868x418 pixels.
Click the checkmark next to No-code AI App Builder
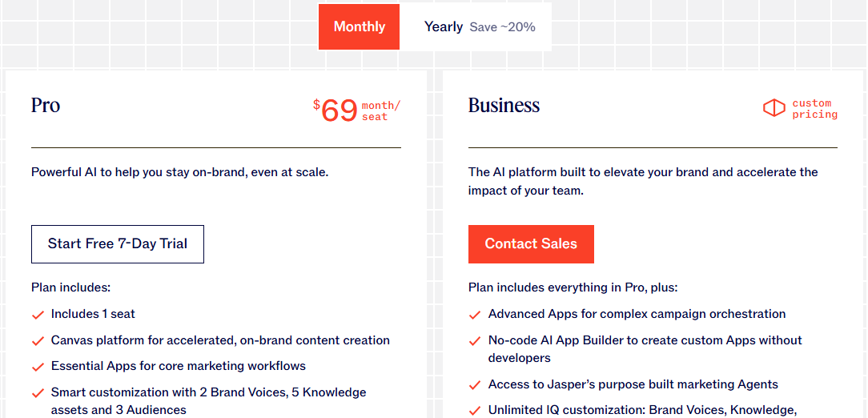pos(475,341)
